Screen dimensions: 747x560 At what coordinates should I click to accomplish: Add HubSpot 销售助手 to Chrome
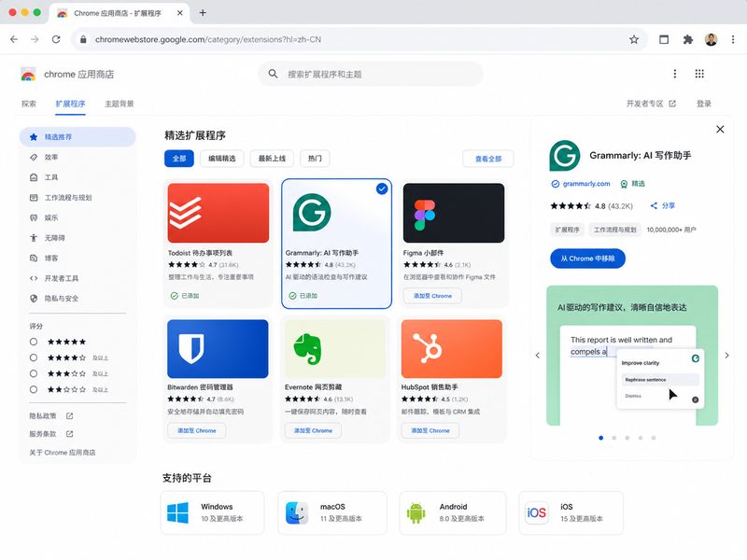(430, 430)
